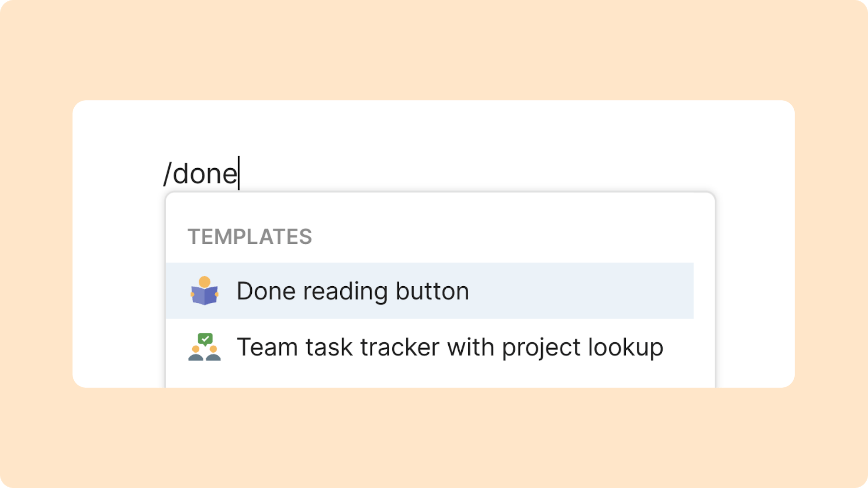Select the Done reading button template
The image size is (868, 488).
(x=430, y=291)
